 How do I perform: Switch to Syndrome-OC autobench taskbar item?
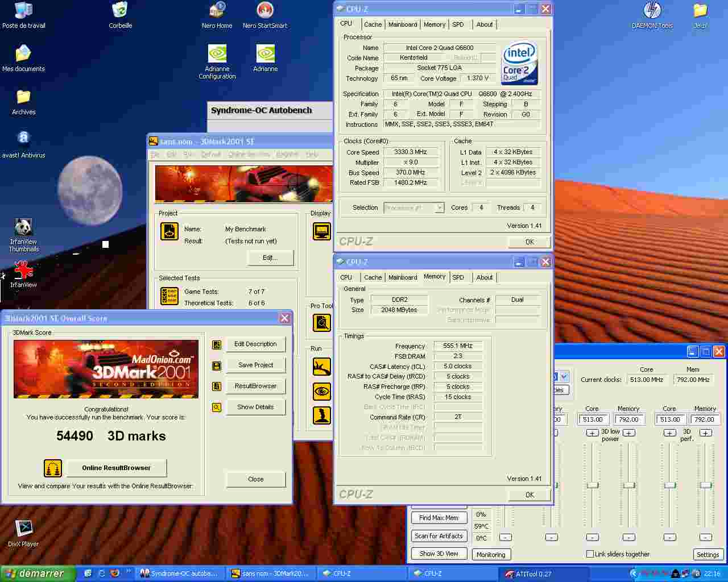(x=180, y=573)
